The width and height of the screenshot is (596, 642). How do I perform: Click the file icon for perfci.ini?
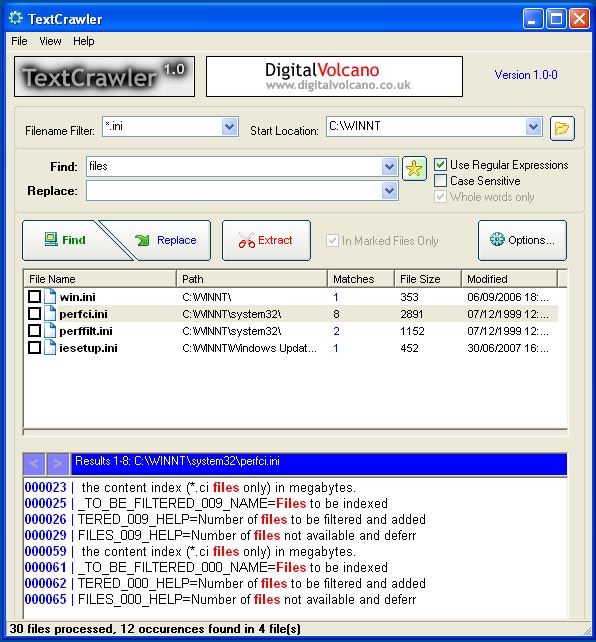point(50,314)
